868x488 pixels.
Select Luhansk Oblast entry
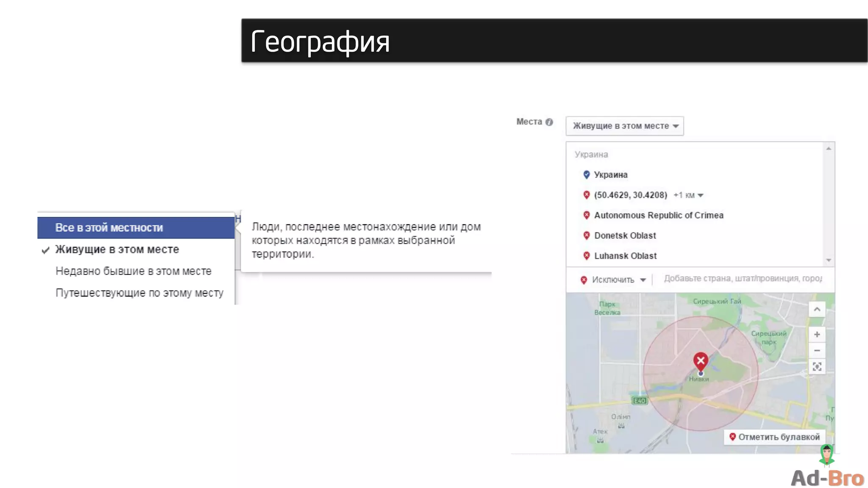626,256
